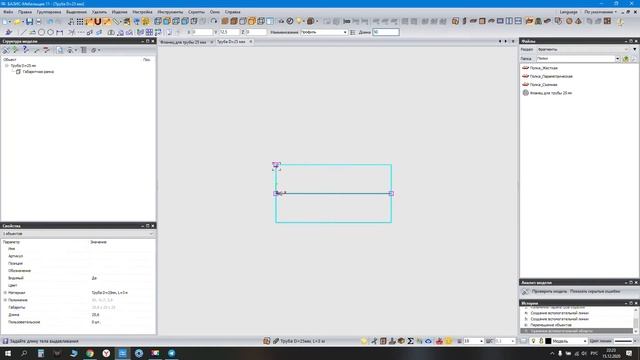Select Полка_Параметрическая in the Files list
Screen dimensions: 640x360
click(x=551, y=76)
